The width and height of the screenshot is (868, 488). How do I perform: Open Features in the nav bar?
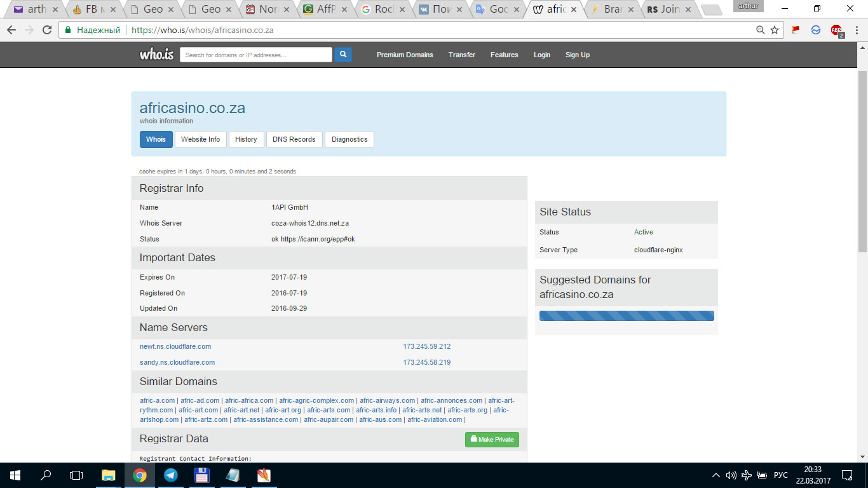point(505,55)
